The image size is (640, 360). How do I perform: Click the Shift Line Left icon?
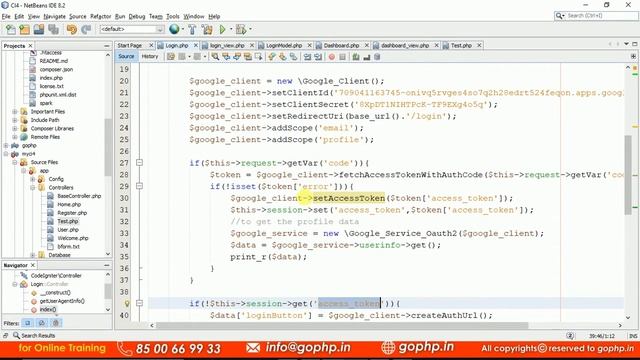point(307,57)
